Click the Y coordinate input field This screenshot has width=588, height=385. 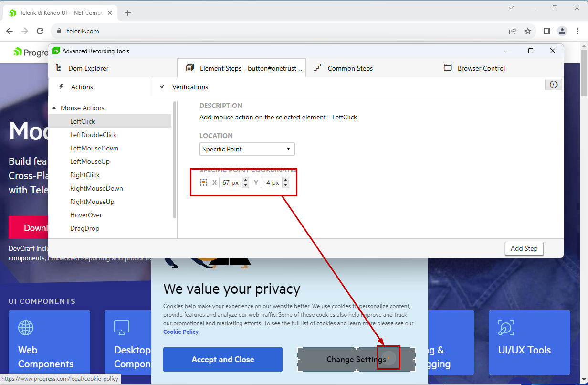[x=271, y=182]
